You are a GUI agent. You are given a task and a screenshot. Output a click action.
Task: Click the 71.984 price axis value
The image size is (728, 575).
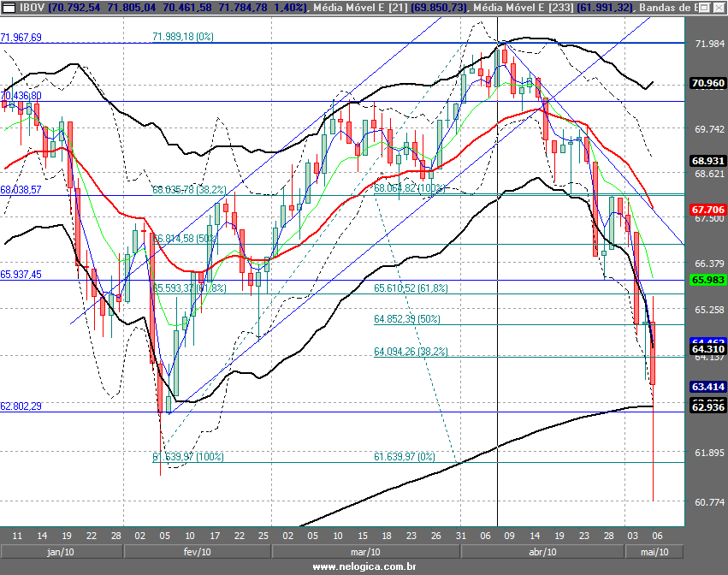tap(709, 44)
